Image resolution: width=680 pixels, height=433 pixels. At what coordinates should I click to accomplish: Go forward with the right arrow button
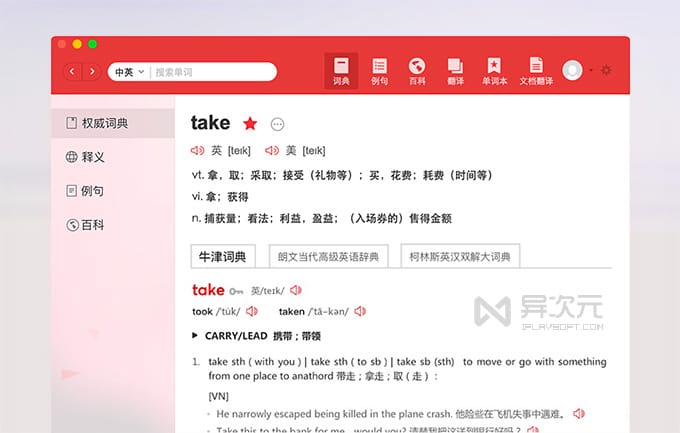[92, 72]
